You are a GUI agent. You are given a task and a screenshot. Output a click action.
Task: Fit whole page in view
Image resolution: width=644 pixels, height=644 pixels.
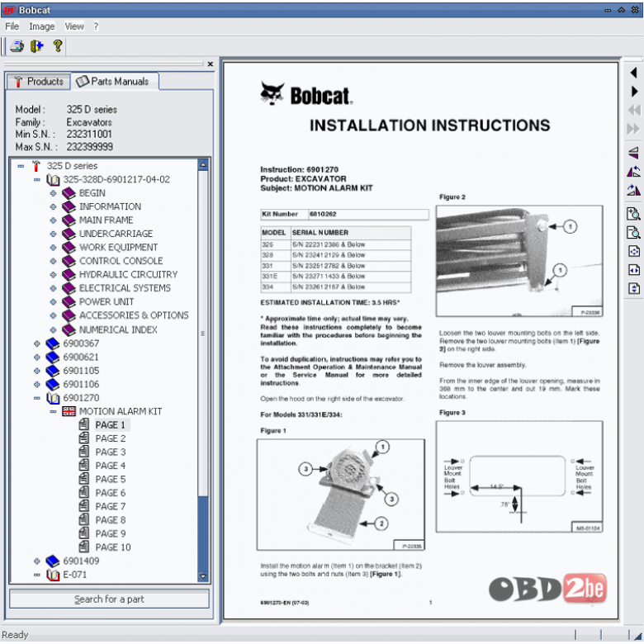pyautogui.click(x=634, y=251)
